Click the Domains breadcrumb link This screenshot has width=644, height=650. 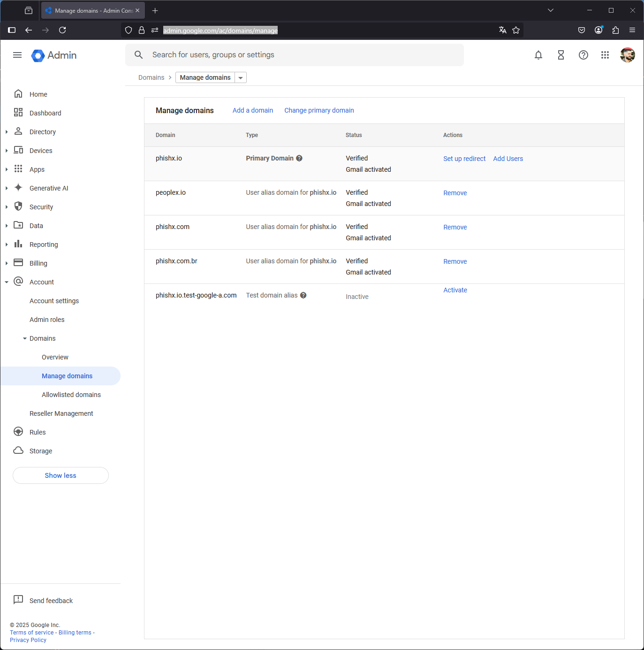151,77
